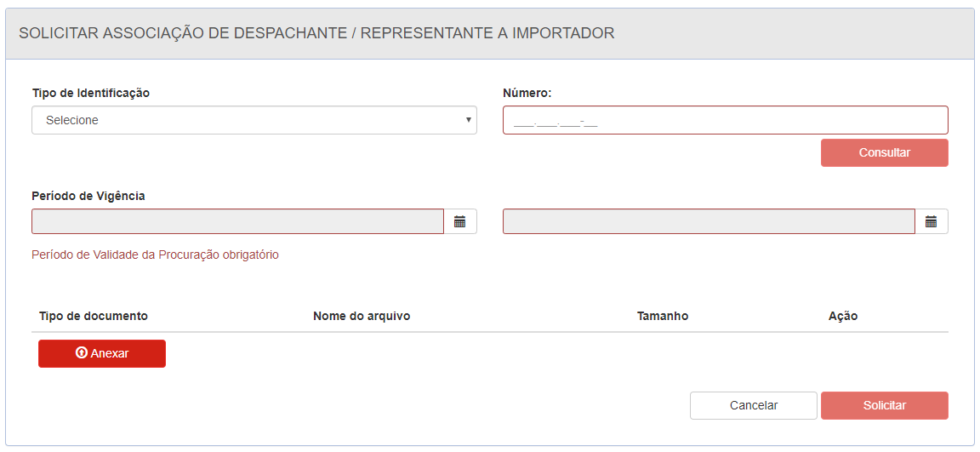This screenshot has height=452, width=980.
Task: Click the Solicitar Associação de Despachante panel title
Action: coord(316,33)
